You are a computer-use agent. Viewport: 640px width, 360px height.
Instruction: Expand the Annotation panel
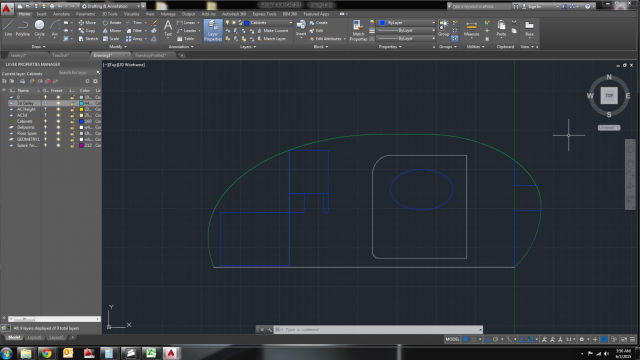(x=181, y=47)
